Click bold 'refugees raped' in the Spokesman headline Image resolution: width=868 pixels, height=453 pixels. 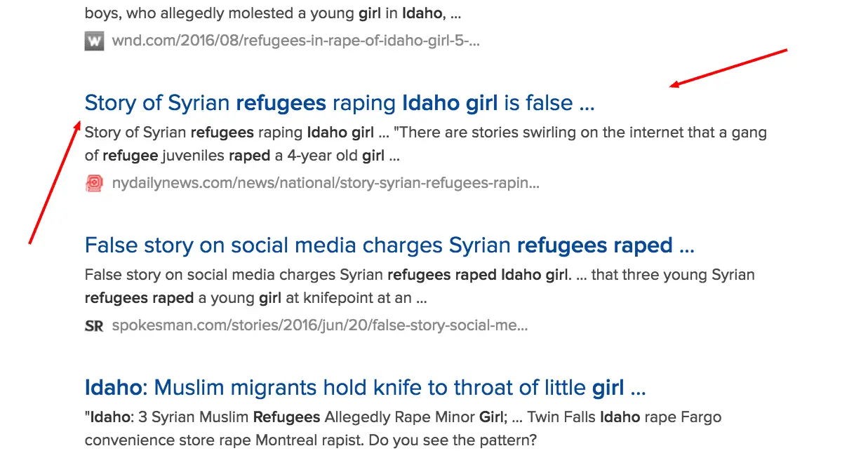pos(594,245)
